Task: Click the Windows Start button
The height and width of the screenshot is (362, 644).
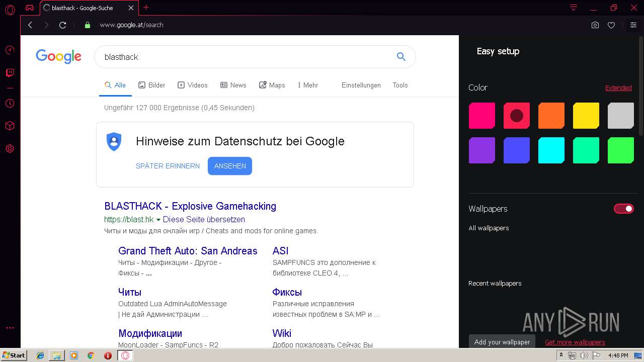Action: click(x=14, y=355)
